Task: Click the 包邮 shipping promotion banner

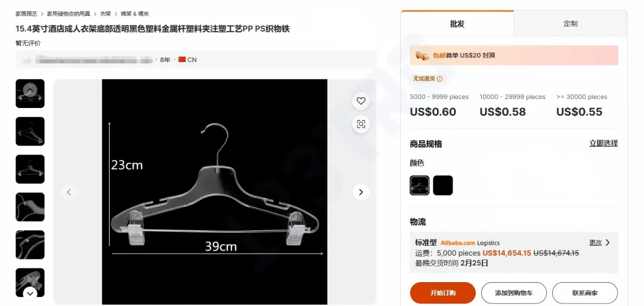Action: tap(514, 55)
